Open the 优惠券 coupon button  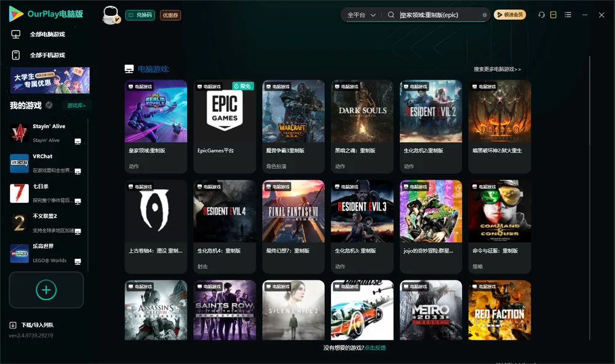pyautogui.click(x=170, y=15)
